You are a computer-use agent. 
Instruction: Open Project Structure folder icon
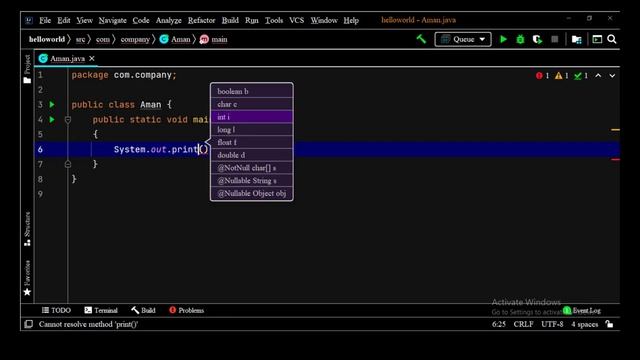(x=576, y=39)
